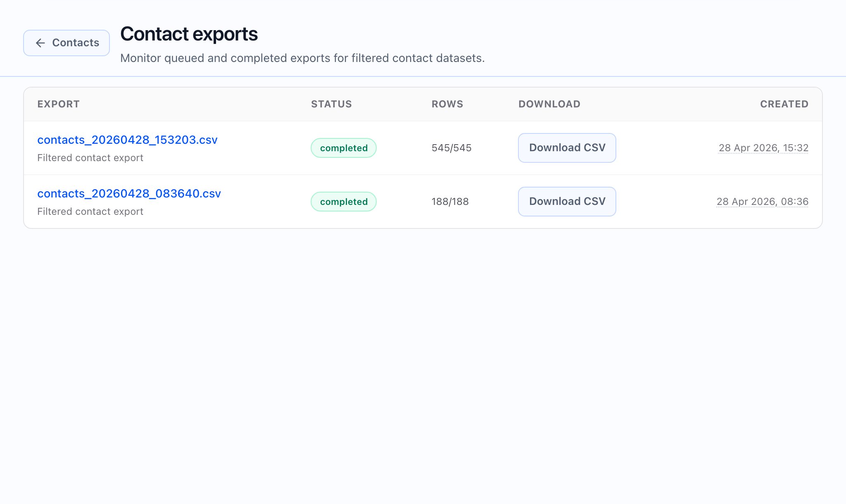Click the timestamp 28 Apr 2026, 08:36
This screenshot has width=846, height=504.
(763, 202)
